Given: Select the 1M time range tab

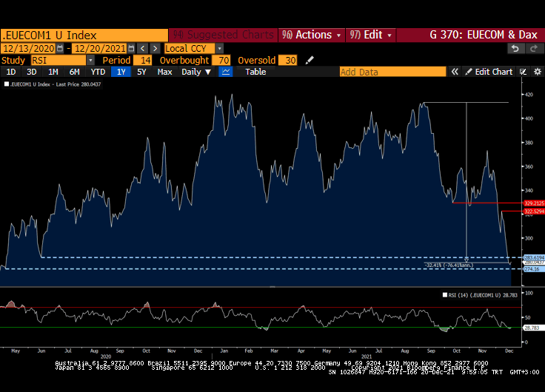Looking at the screenshot, I should 53,72.
